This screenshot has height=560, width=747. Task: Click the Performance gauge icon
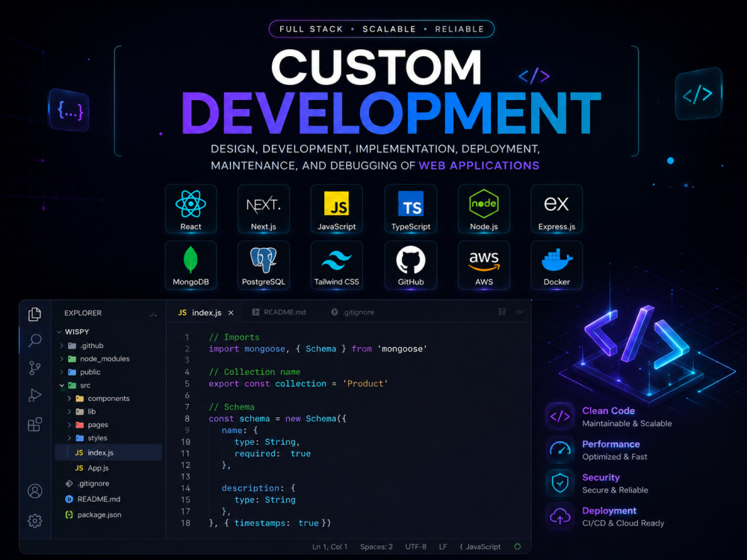560,449
